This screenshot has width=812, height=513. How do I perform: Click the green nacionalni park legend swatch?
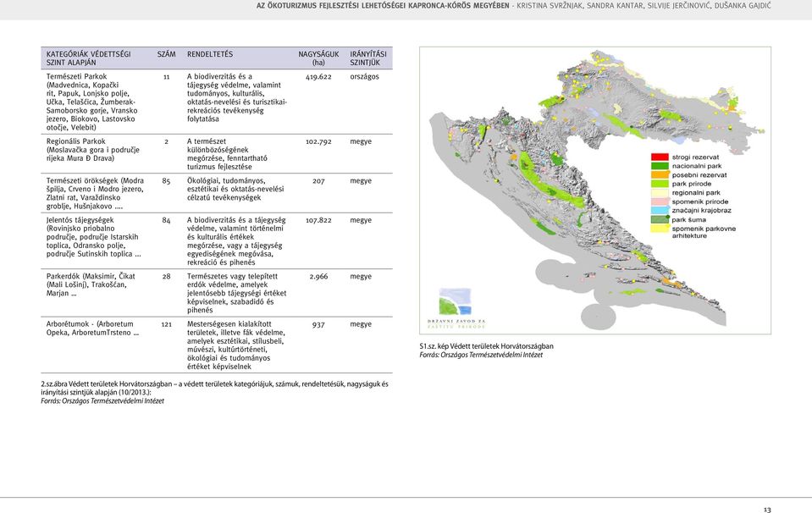click(x=660, y=166)
